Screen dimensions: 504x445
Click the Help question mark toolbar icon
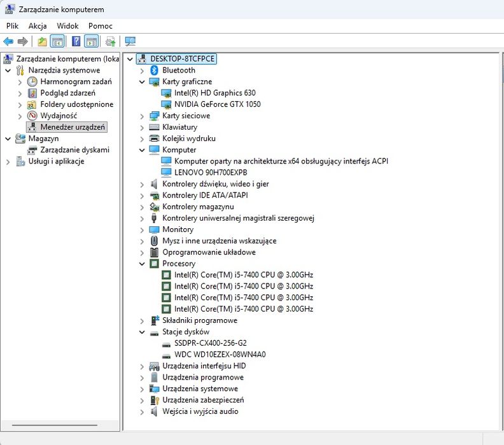[76, 41]
